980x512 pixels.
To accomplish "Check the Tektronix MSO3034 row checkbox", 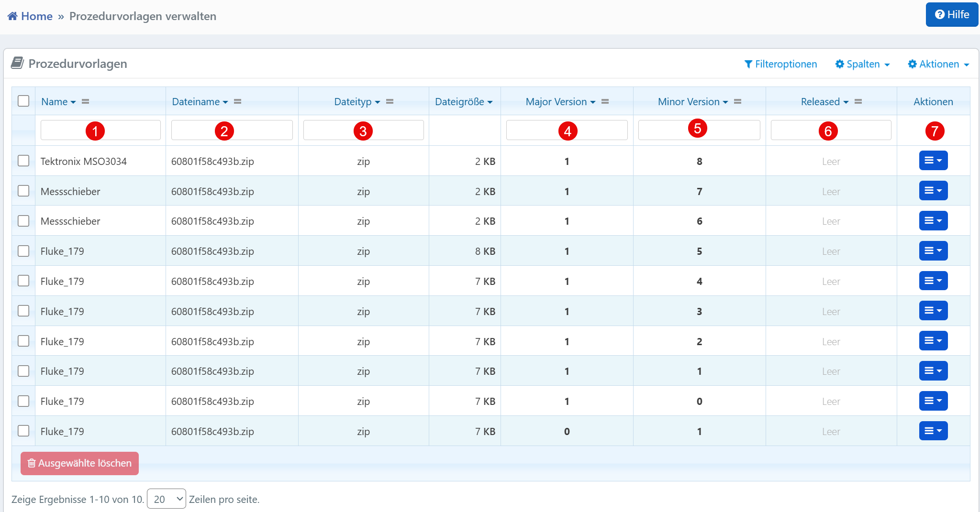I will click(23, 161).
